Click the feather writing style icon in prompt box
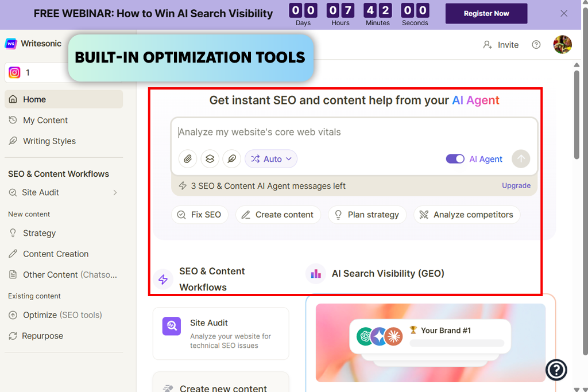 click(x=232, y=159)
